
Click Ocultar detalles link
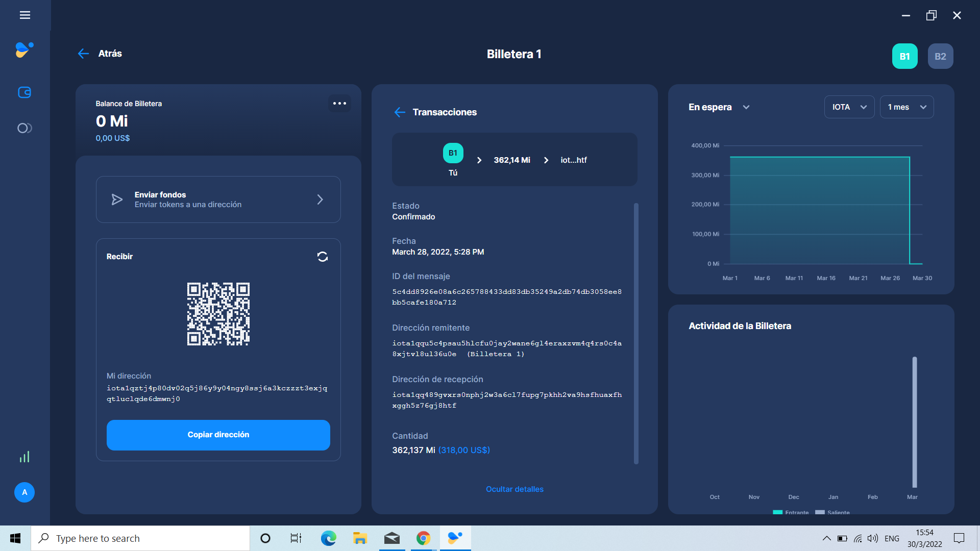[x=514, y=489]
